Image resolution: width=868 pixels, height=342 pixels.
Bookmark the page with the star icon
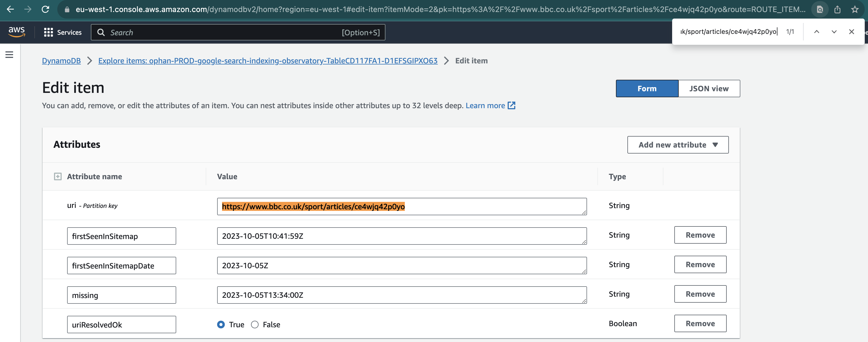coord(855,10)
